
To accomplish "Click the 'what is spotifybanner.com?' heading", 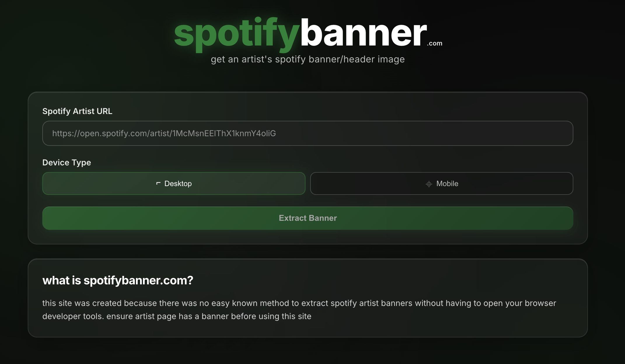I will [x=118, y=280].
